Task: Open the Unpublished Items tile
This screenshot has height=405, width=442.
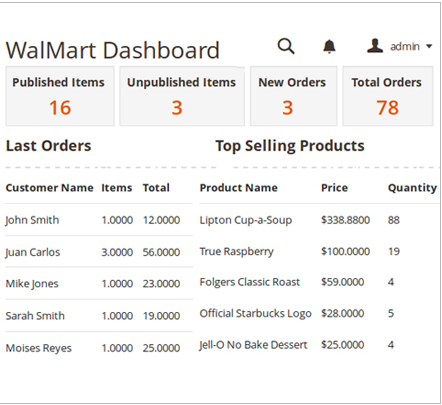Action: [x=182, y=96]
